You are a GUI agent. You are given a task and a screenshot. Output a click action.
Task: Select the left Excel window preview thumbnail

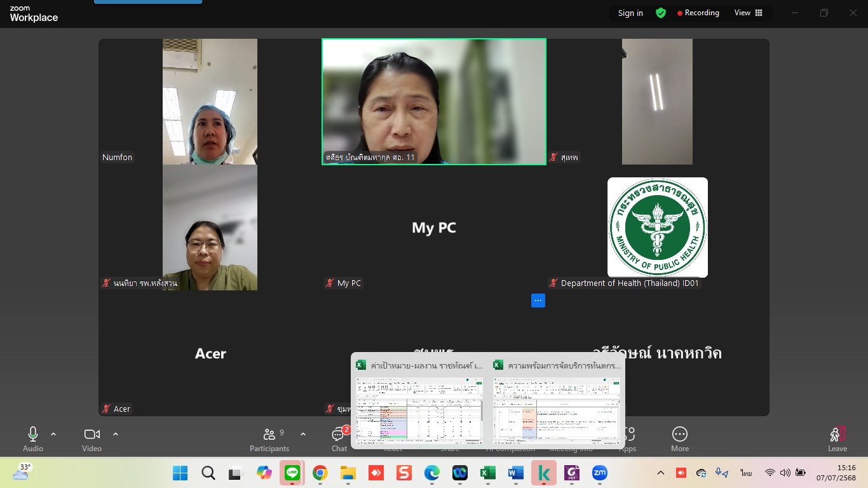419,410
